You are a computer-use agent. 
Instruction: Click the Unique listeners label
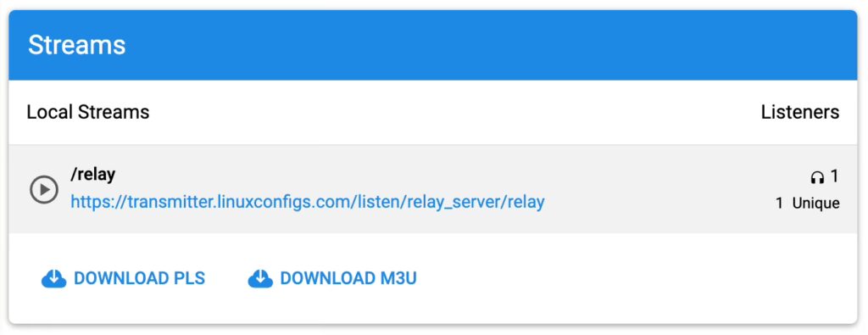816,204
